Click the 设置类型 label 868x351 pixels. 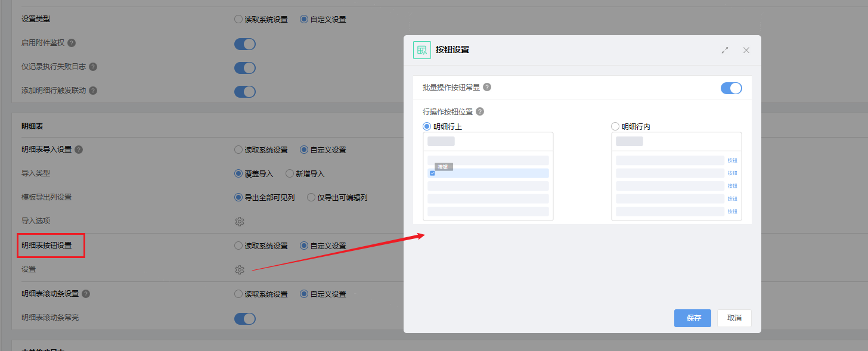tap(36, 19)
